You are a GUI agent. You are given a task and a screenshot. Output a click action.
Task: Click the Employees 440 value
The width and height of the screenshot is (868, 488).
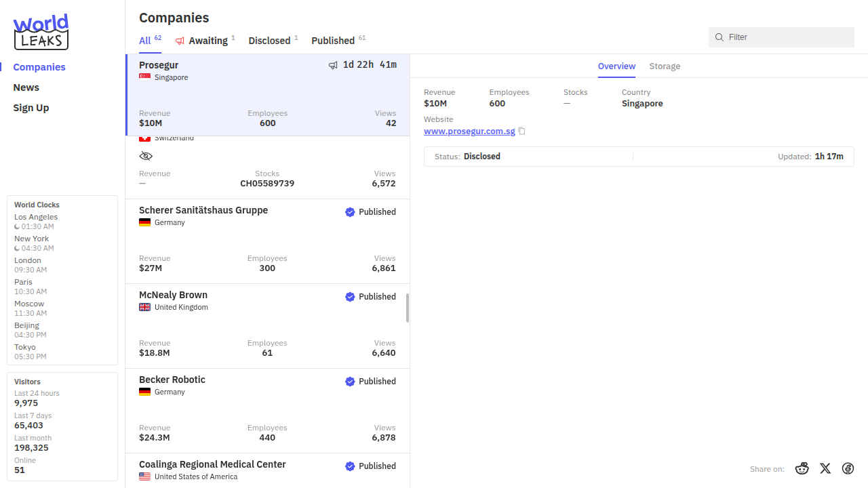(267, 438)
